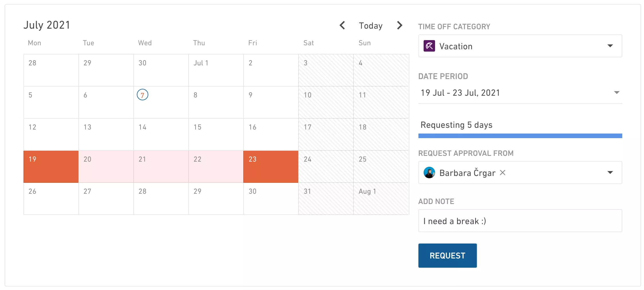Submit with the REQUEST button

[x=447, y=255]
